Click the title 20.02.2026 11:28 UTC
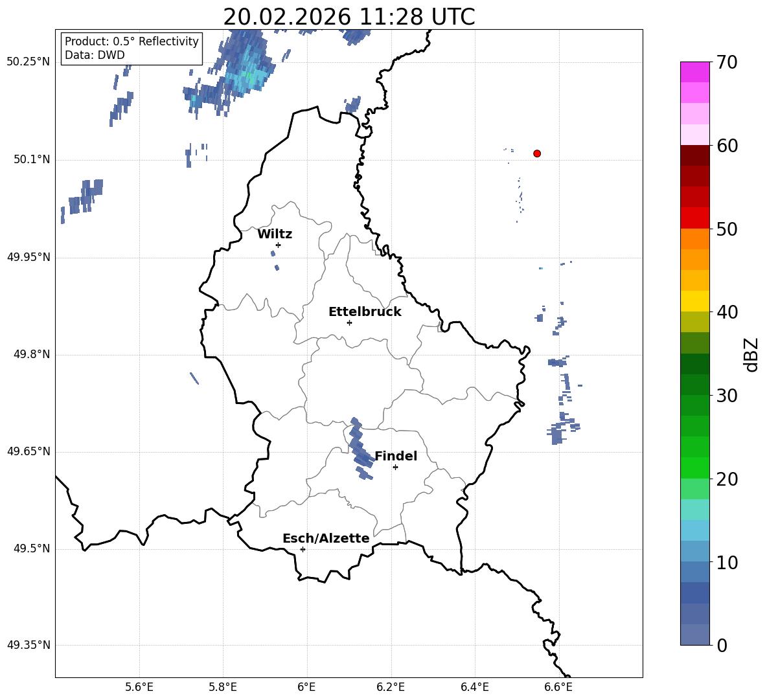The image size is (767, 700). (349, 17)
